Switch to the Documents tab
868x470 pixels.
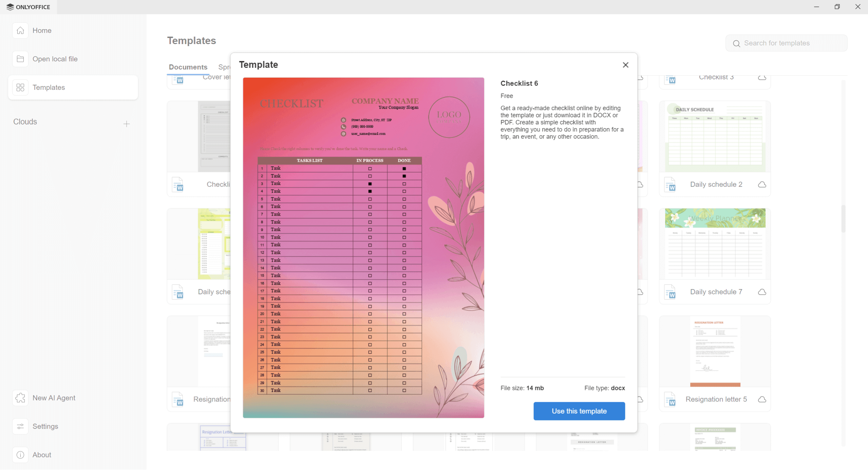[x=188, y=67]
